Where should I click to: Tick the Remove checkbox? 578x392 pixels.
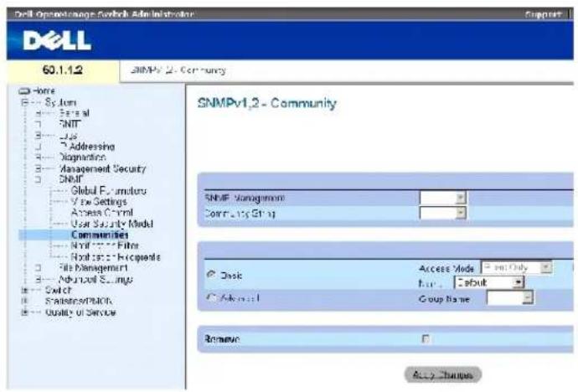(426, 338)
